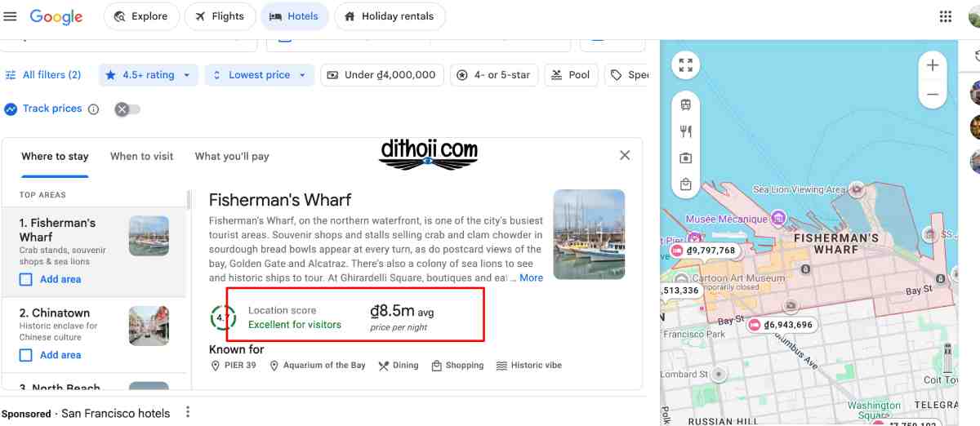Image resolution: width=980 pixels, height=426 pixels.
Task: Open the large Fisherman's Wharf photo
Action: [589, 234]
